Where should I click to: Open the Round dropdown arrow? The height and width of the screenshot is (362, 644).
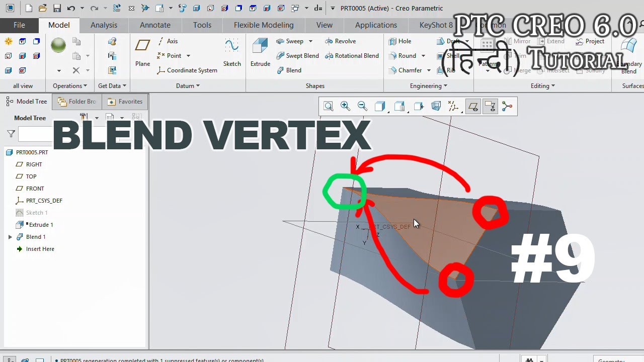(x=423, y=56)
